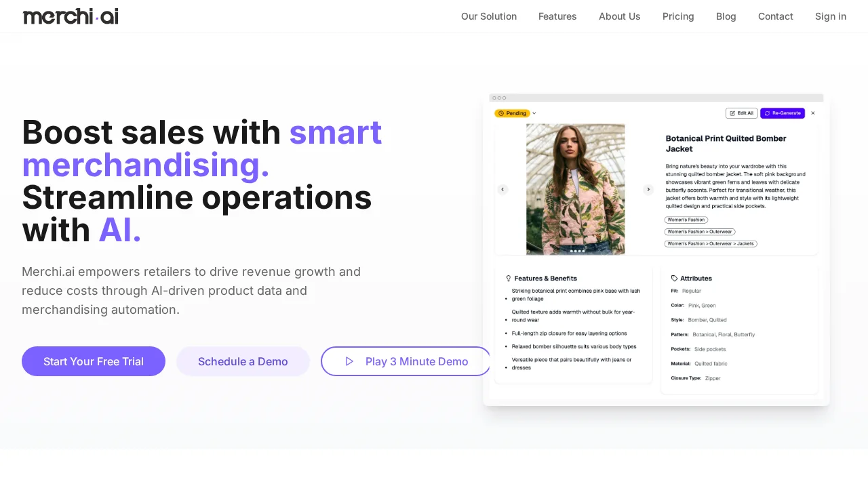Expand the Pending status dropdown chevron
This screenshot has height=488, width=868.
534,113
